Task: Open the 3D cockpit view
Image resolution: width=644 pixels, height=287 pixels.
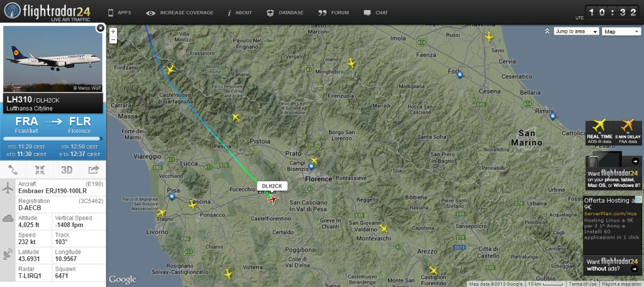Action: (67, 169)
